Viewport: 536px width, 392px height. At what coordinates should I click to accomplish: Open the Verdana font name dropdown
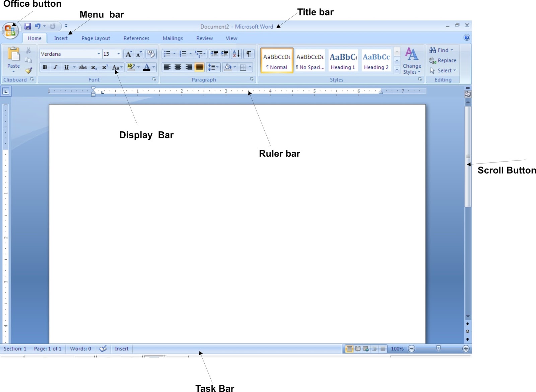click(x=98, y=54)
